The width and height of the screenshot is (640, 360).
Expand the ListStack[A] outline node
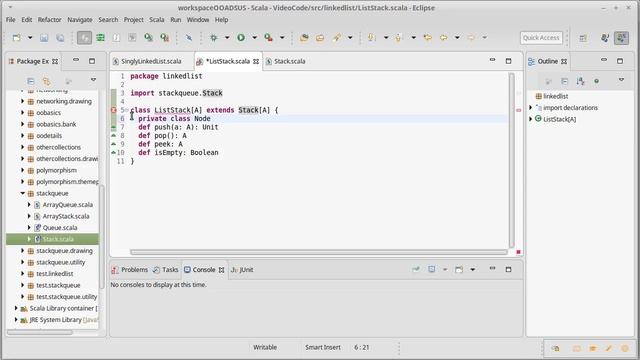531,119
